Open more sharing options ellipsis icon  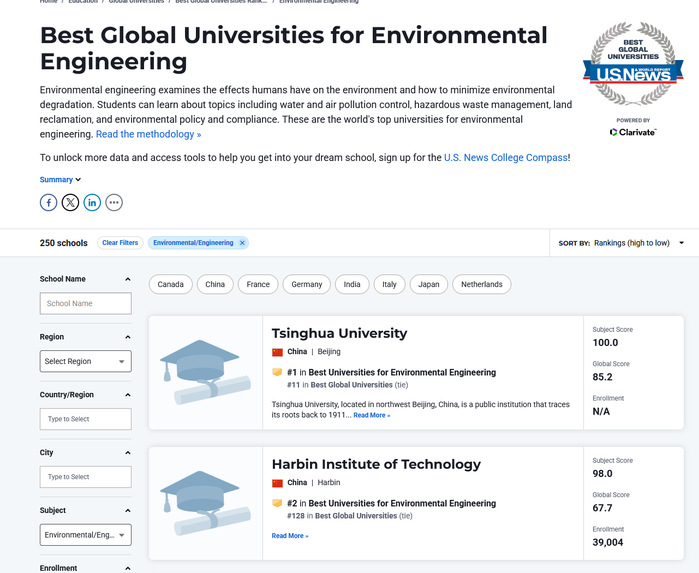coord(114,203)
